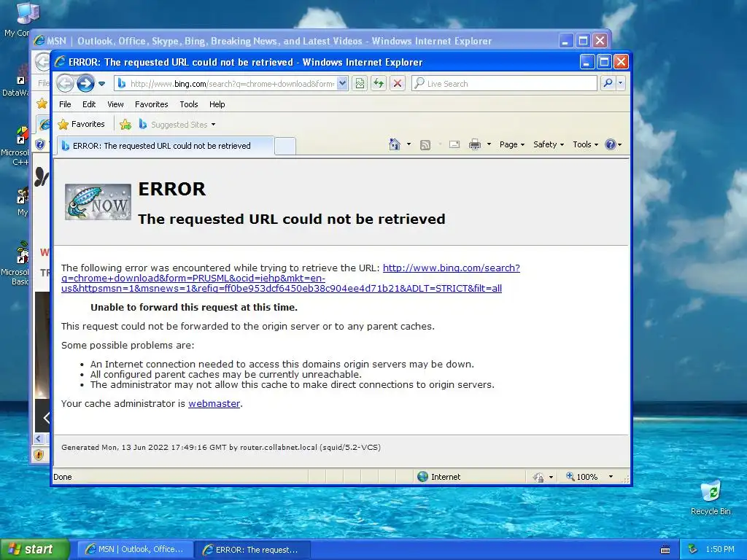
Task: Open the Recycle Bin desktop icon
Action: (711, 497)
